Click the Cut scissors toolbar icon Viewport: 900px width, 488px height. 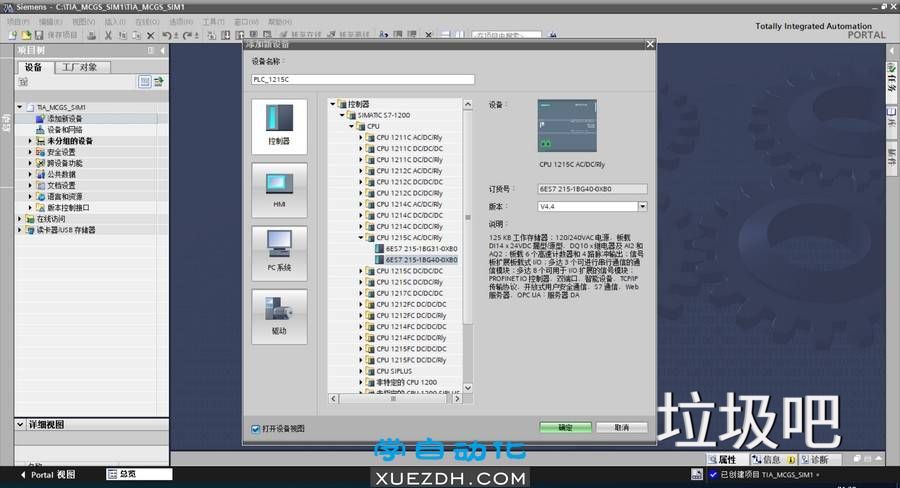tap(108, 35)
